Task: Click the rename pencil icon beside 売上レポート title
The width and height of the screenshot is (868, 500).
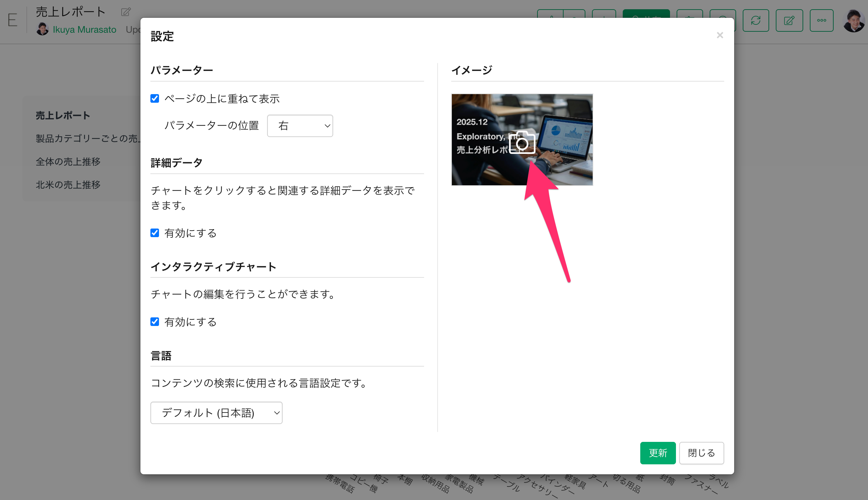Action: 126,12
